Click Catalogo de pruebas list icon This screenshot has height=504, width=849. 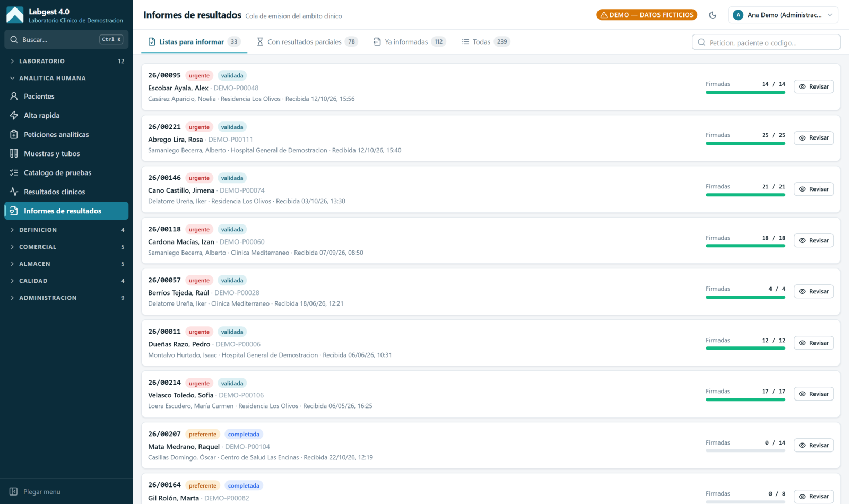click(x=14, y=173)
